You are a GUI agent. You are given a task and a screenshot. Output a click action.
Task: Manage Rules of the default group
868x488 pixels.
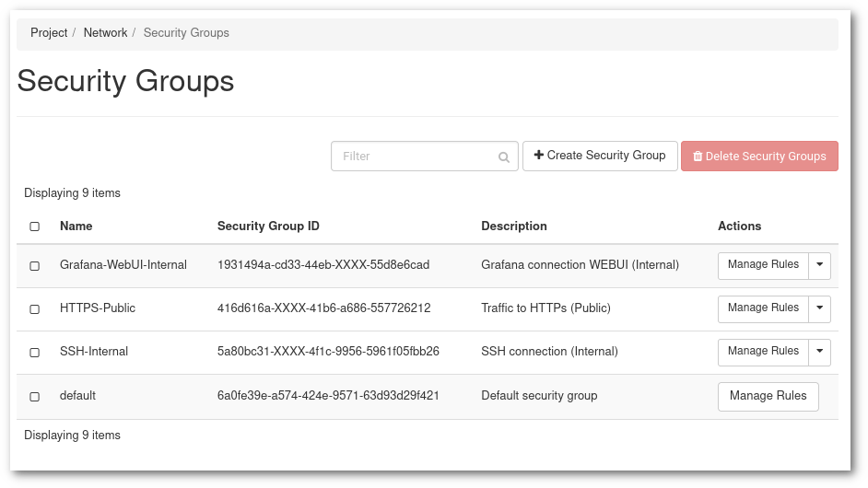click(768, 397)
